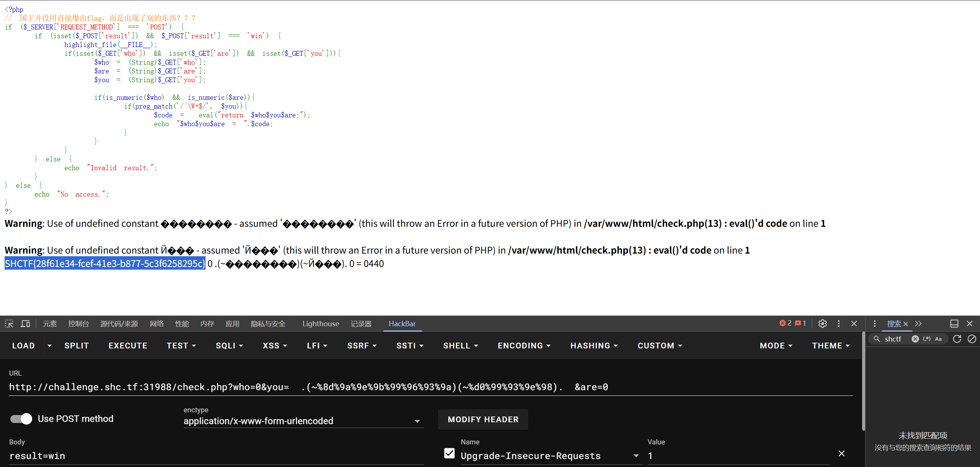Open DevTools three-dot customize menu
The image size is (980, 467).
(x=838, y=324)
